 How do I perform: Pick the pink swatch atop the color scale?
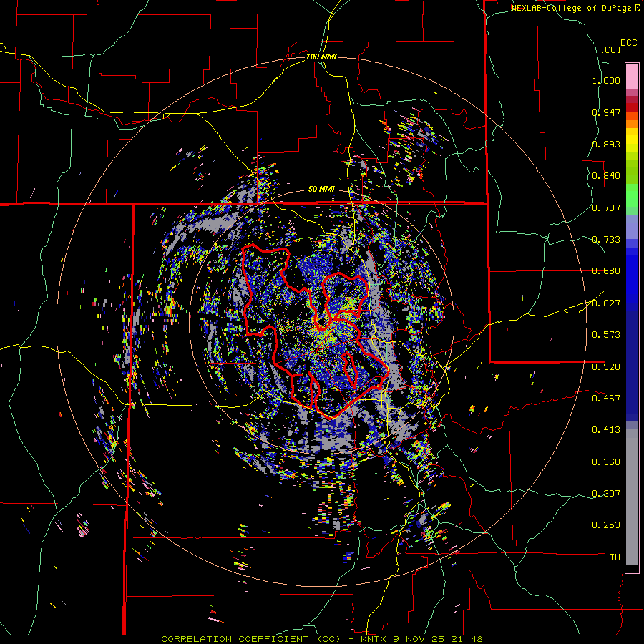point(632,76)
